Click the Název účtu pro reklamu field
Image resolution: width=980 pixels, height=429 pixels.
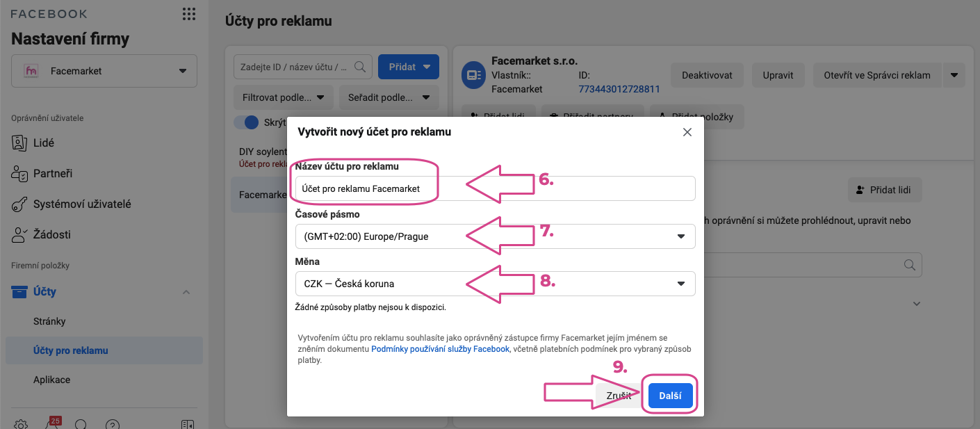495,188
